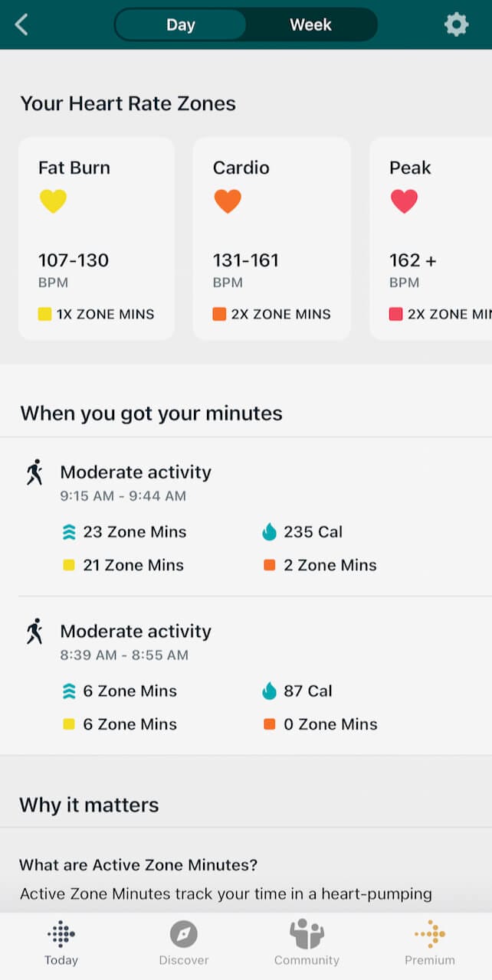This screenshot has height=980, width=492.
Task: Select the Today tab icon
Action: click(61, 935)
